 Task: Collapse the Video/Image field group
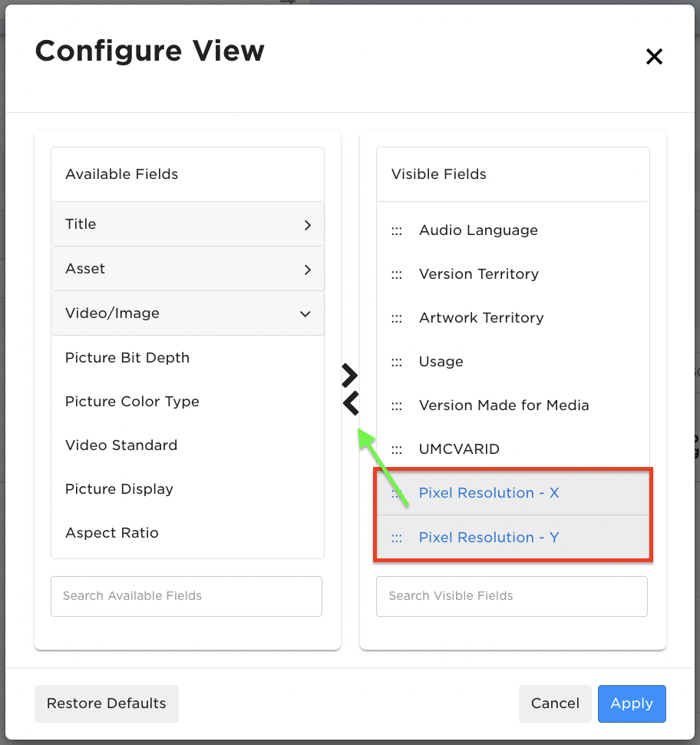[x=187, y=313]
